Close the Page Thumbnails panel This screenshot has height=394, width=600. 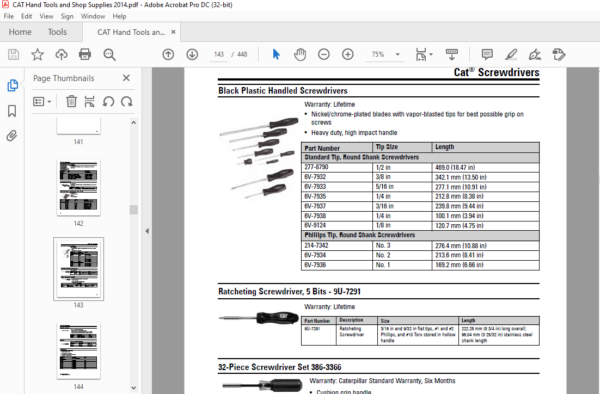pos(126,78)
